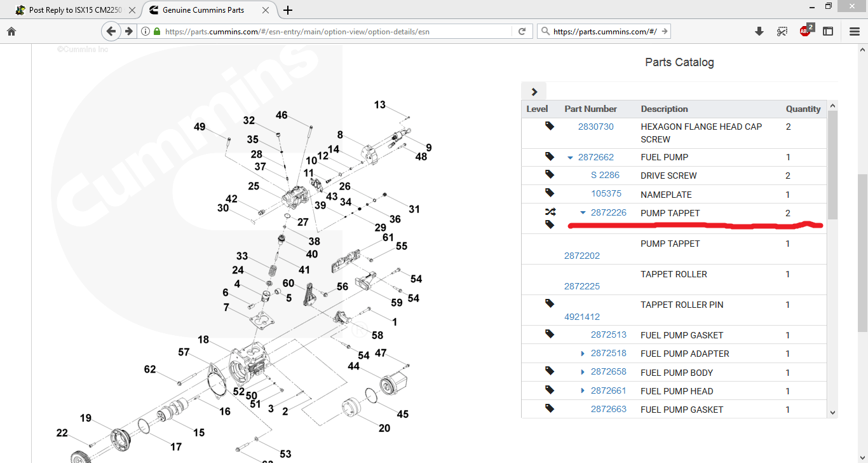
Task: Click the site info icon in address bar
Action: point(145,31)
